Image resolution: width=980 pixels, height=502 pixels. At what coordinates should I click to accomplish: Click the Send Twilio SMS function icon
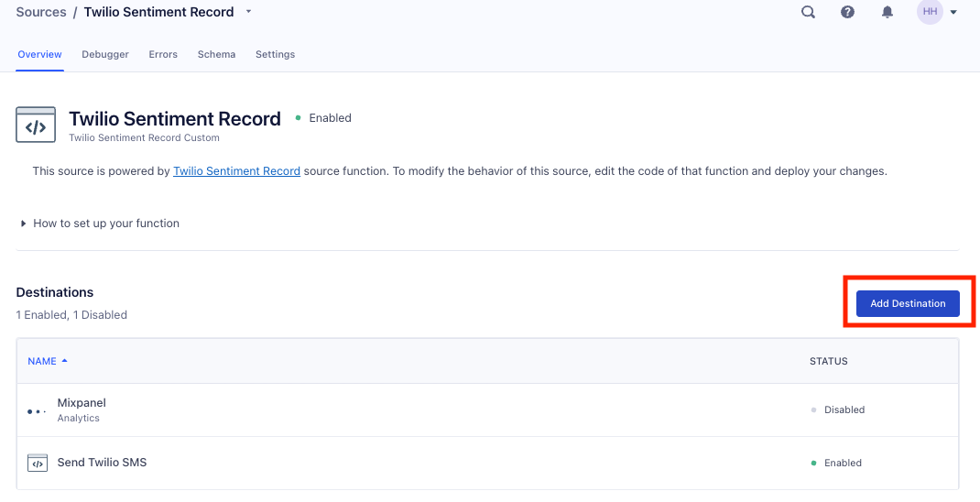[x=37, y=463]
